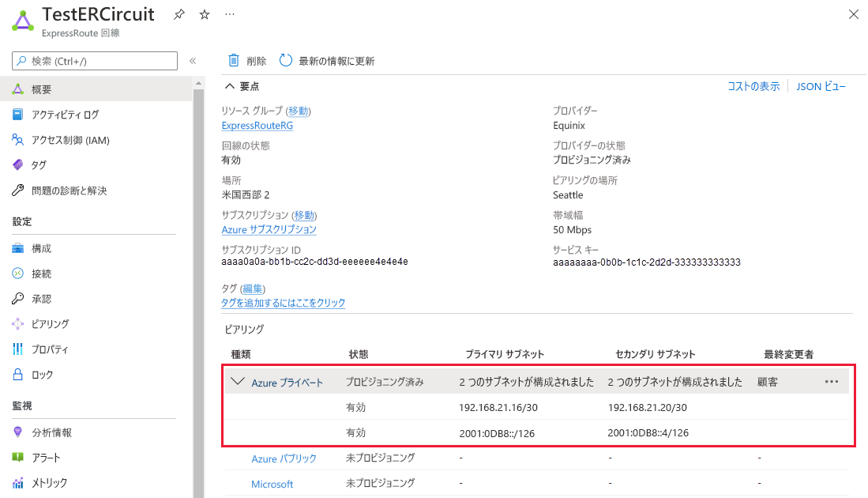868x498 pixels.
Task: Open 構成 under 設定
Action: [42, 248]
